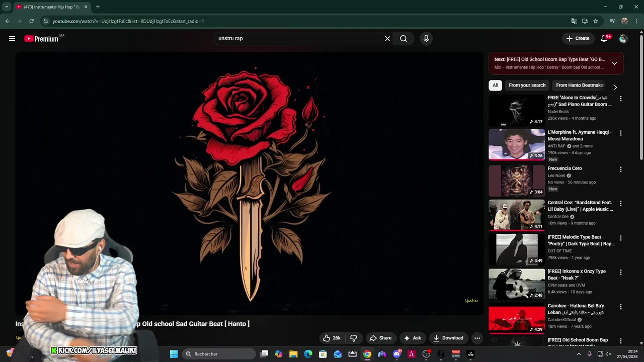Open a new browser tab
The image size is (644, 362).
(x=98, y=7)
